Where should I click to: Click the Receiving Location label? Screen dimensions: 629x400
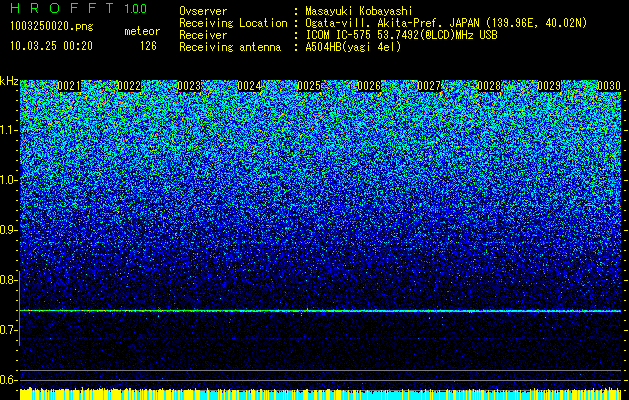point(233,24)
